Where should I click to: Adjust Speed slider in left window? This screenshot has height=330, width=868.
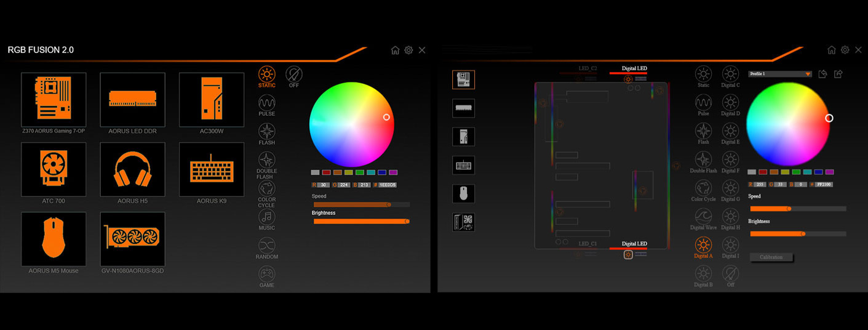(362, 204)
